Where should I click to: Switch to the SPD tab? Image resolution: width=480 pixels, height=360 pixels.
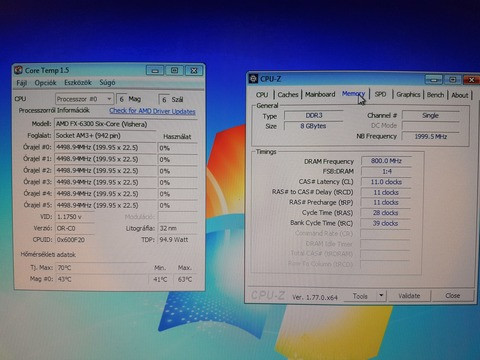pos(380,94)
